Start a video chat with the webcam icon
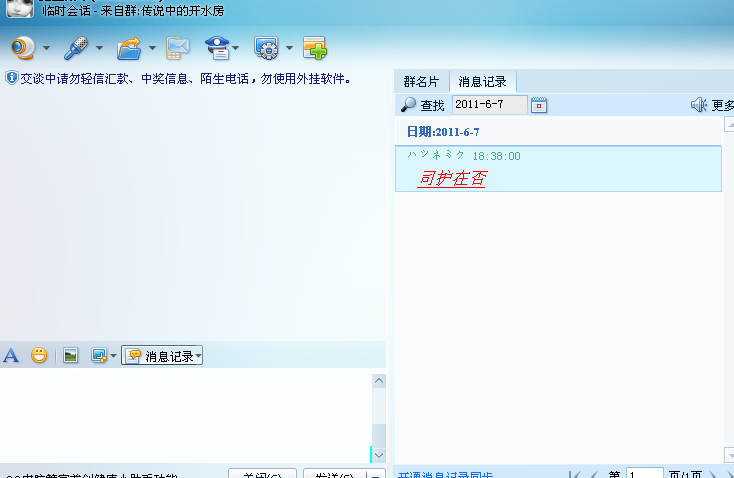 [23, 47]
